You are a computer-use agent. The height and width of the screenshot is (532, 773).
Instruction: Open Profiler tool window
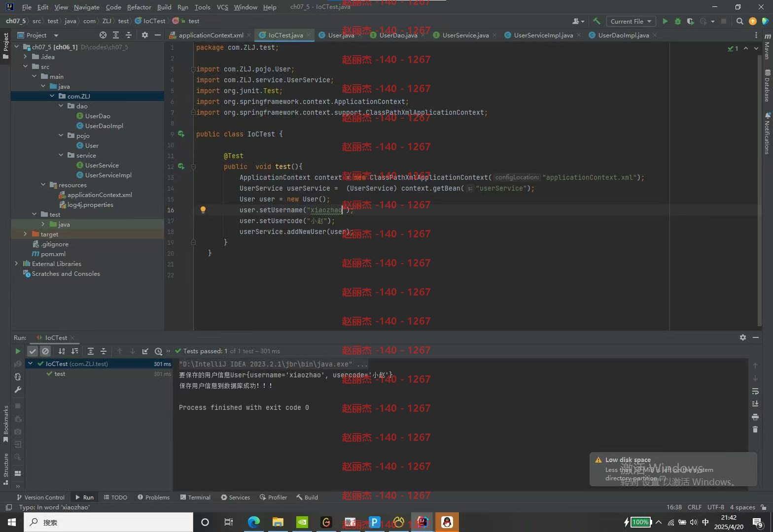click(x=274, y=497)
